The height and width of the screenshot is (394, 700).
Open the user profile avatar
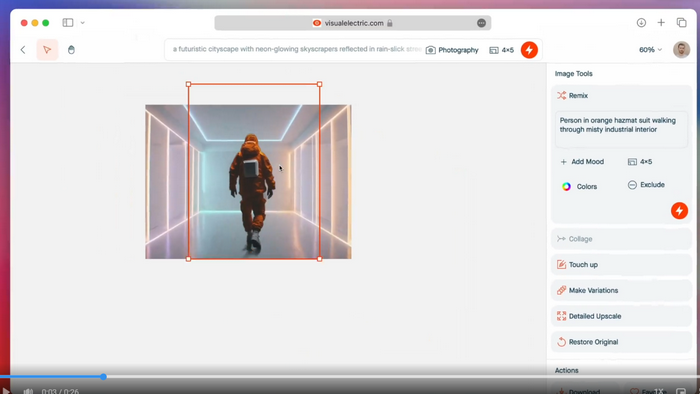pos(681,50)
